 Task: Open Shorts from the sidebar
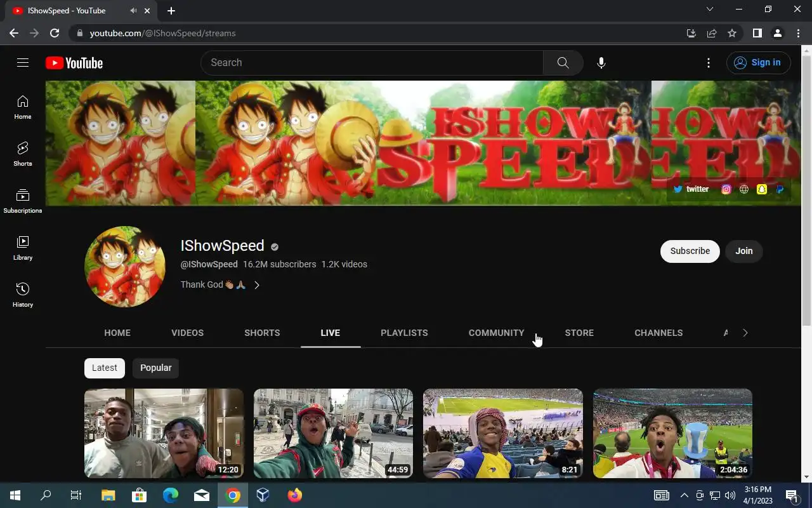pyautogui.click(x=23, y=154)
